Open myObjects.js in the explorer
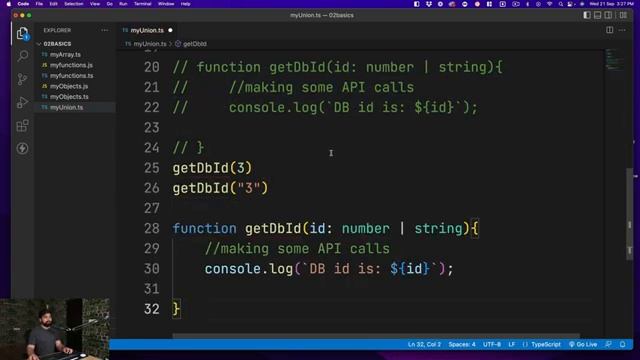 (x=69, y=86)
